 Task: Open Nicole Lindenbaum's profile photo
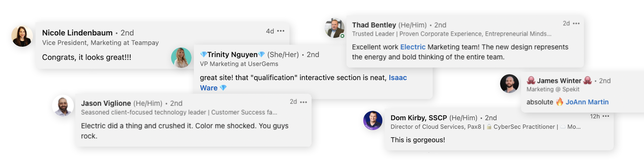point(22,36)
